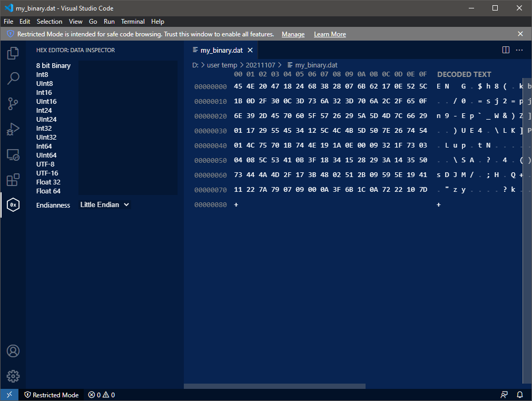This screenshot has height=401, width=532.
Task: Open the Accounts menu icon
Action: point(13,351)
